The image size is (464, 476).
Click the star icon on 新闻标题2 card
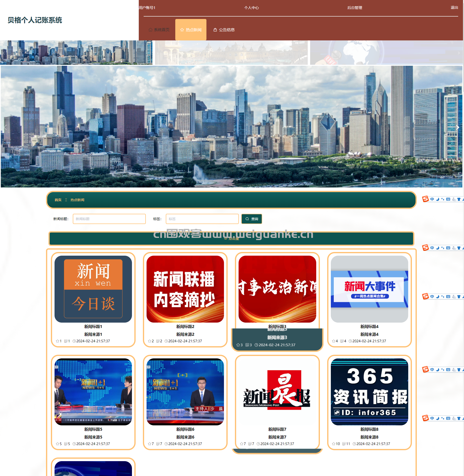click(x=150, y=341)
